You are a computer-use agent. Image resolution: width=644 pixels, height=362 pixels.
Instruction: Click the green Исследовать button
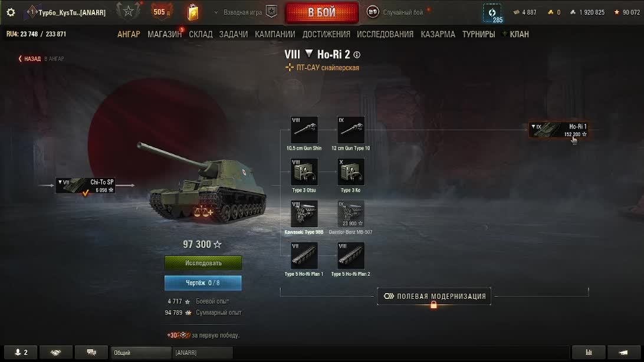pos(203,263)
